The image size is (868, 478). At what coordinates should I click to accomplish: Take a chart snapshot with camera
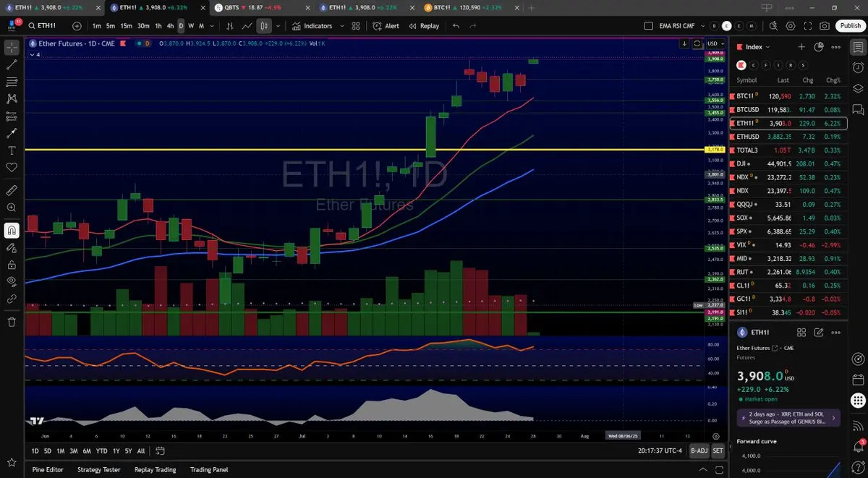pos(825,26)
